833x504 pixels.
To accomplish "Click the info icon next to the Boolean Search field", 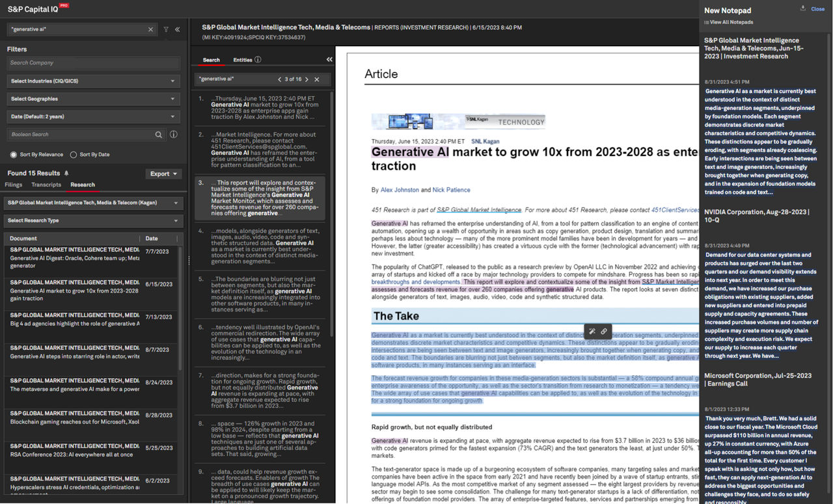I will click(x=174, y=134).
